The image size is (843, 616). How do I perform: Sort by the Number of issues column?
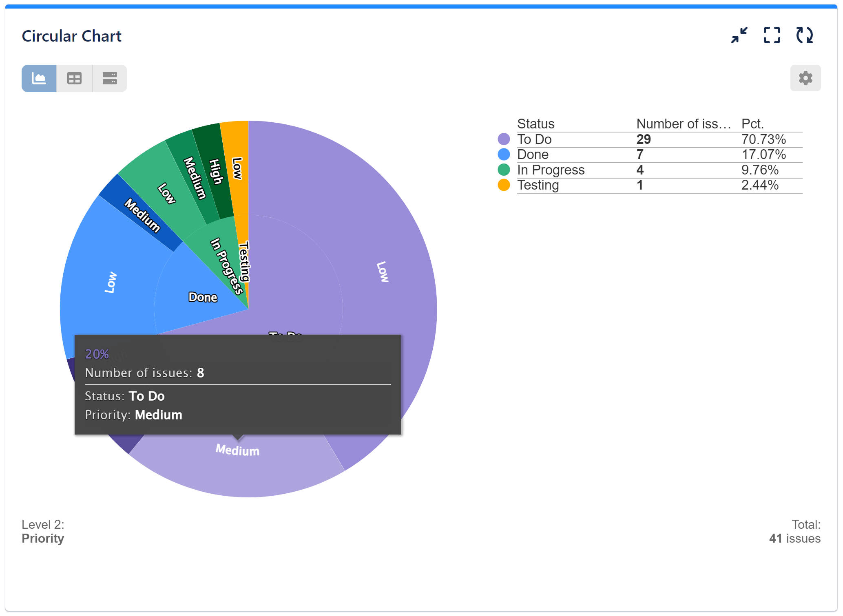tap(683, 124)
